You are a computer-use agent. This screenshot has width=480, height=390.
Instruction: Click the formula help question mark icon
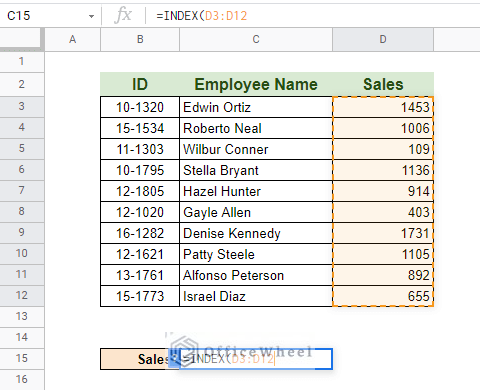click(x=174, y=359)
